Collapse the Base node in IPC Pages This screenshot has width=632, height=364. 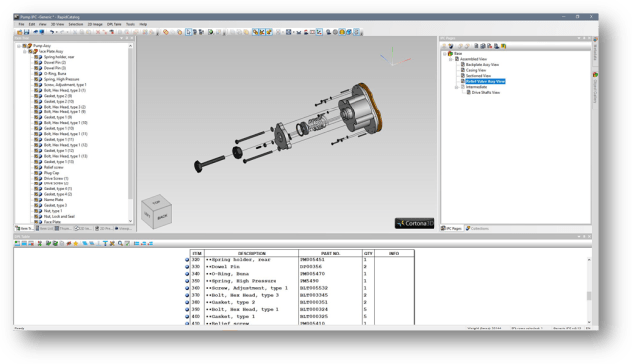(445, 53)
